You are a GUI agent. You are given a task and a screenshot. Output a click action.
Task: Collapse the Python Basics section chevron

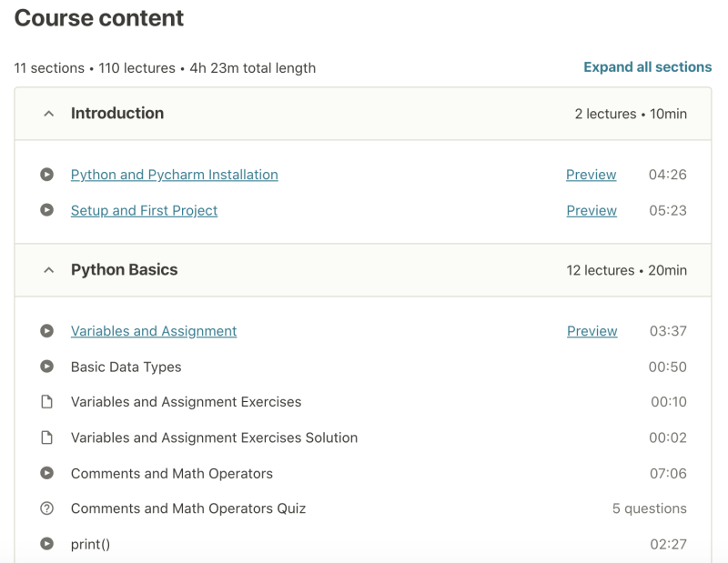pos(49,270)
